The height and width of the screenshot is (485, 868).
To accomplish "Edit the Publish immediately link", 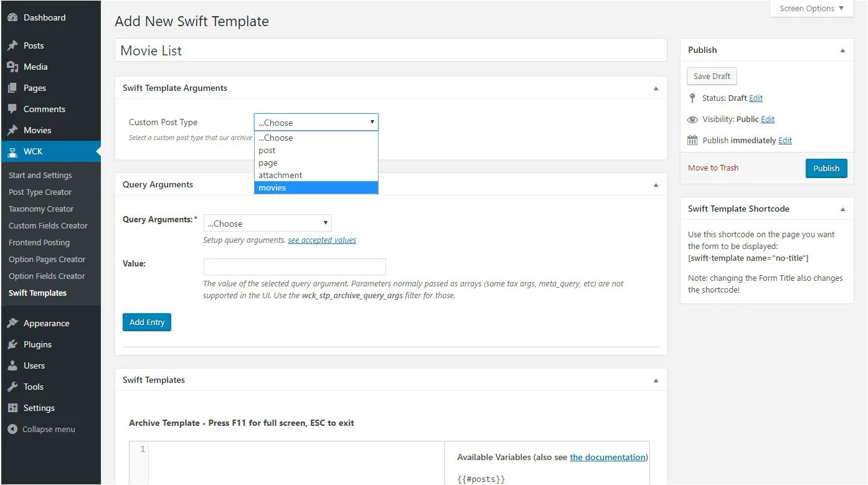I will (x=785, y=141).
